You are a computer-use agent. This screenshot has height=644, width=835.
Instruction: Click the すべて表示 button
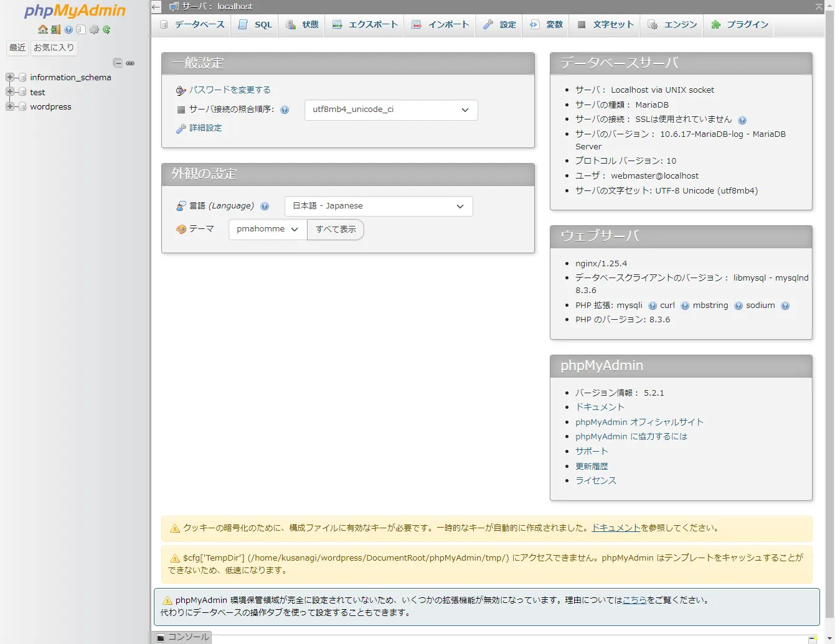[x=336, y=229]
